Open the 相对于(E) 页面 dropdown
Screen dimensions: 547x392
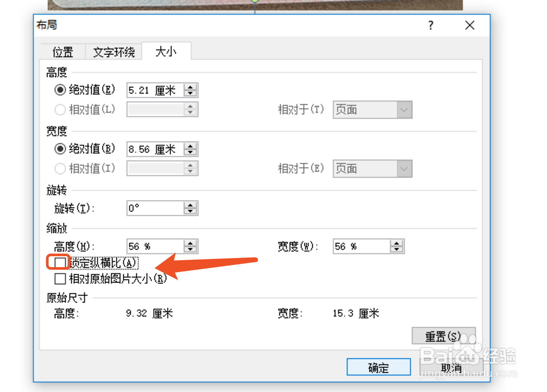coord(404,169)
